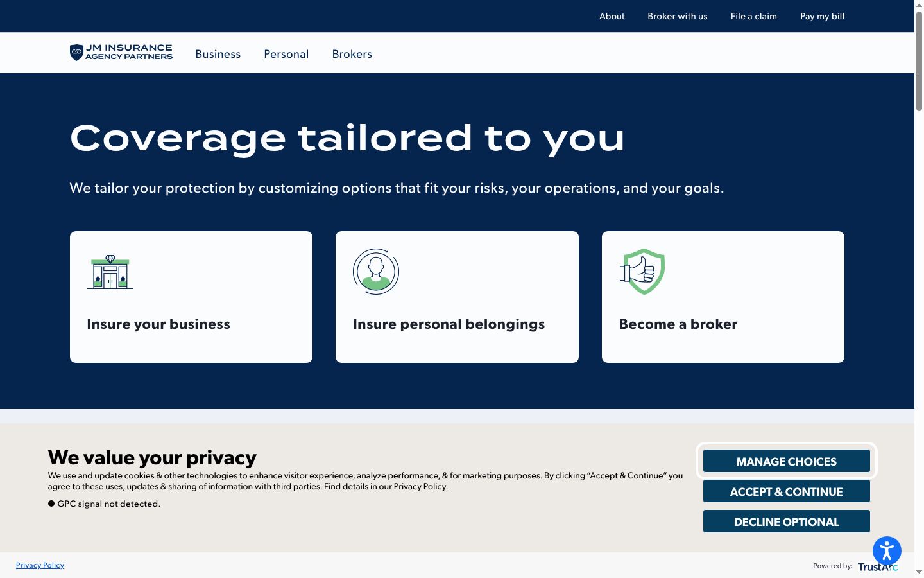The image size is (924, 578).
Task: Click the TrustArc logo
Action: (x=878, y=566)
